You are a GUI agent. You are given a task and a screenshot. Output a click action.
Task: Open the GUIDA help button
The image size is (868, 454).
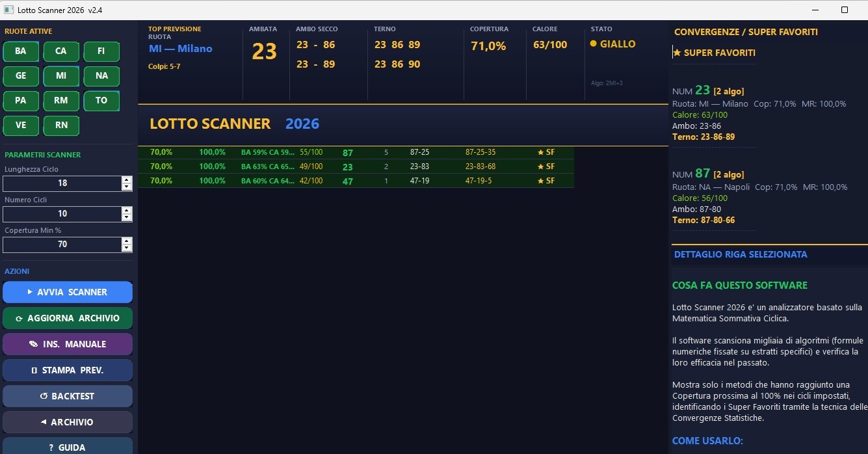[68, 447]
